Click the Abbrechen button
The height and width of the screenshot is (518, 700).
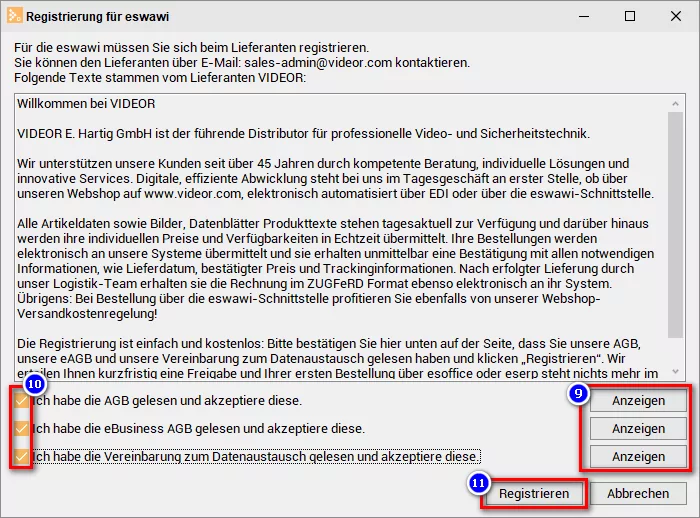638,493
